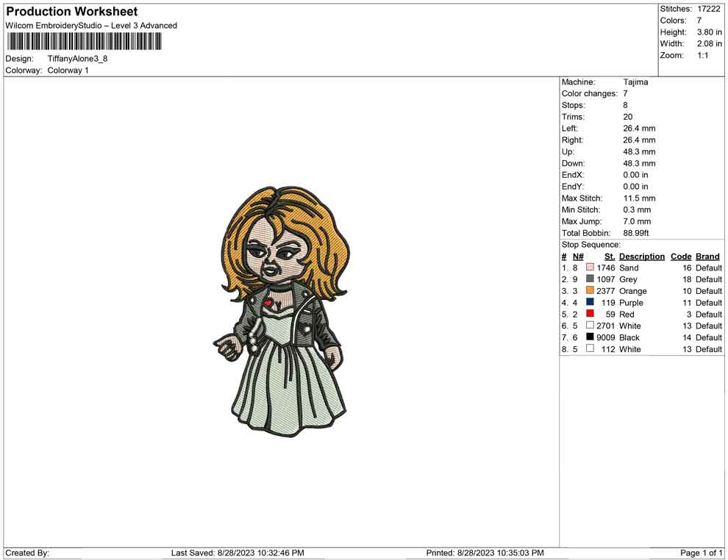
Task: Click the Black color swatch
Action: (590, 337)
